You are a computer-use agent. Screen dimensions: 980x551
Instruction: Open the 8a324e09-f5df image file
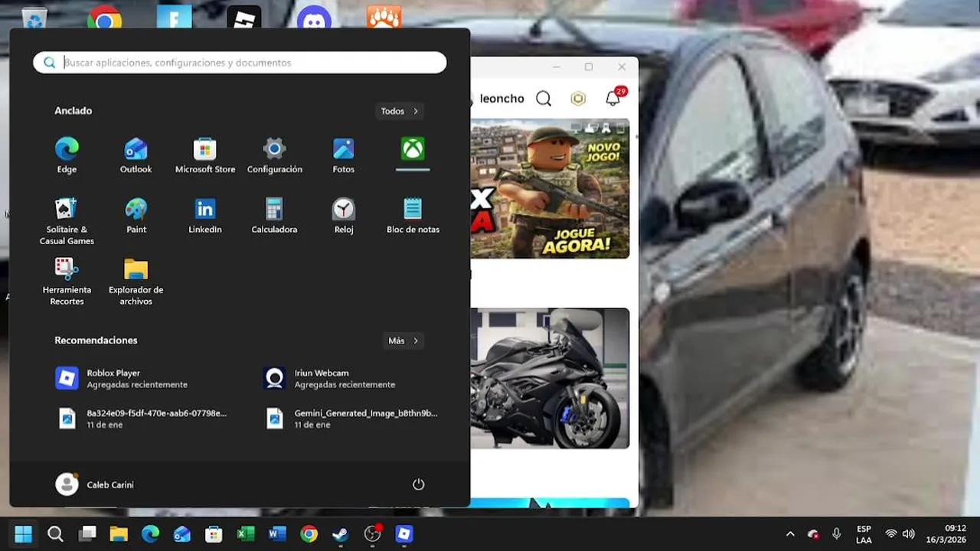tap(142, 418)
